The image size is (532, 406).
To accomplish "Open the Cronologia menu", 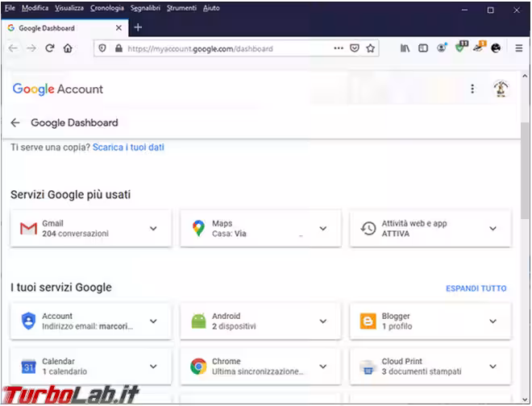I will pos(107,8).
